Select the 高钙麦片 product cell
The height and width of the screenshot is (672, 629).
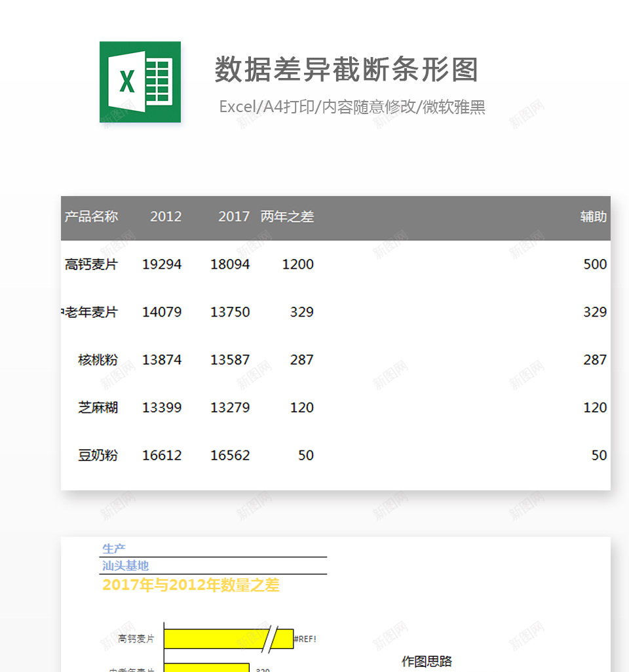tap(91, 264)
